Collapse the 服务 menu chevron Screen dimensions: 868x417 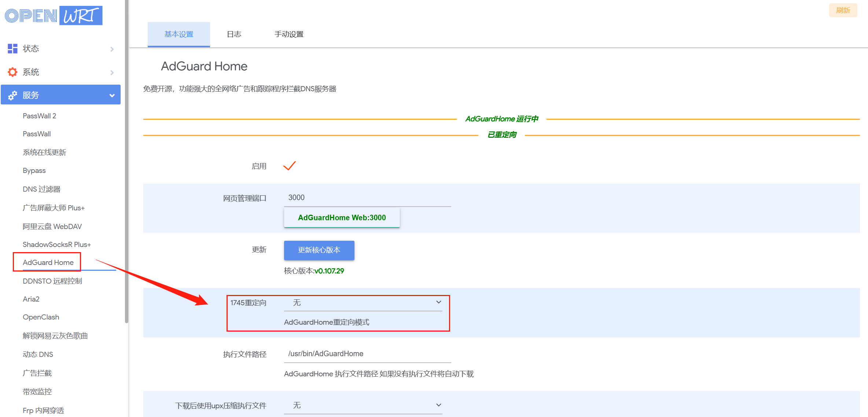coord(112,96)
